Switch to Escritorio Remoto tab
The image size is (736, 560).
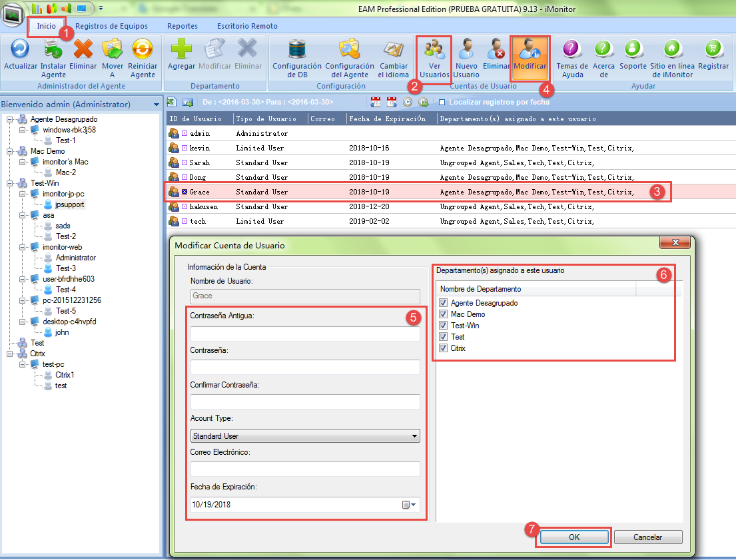point(247,26)
